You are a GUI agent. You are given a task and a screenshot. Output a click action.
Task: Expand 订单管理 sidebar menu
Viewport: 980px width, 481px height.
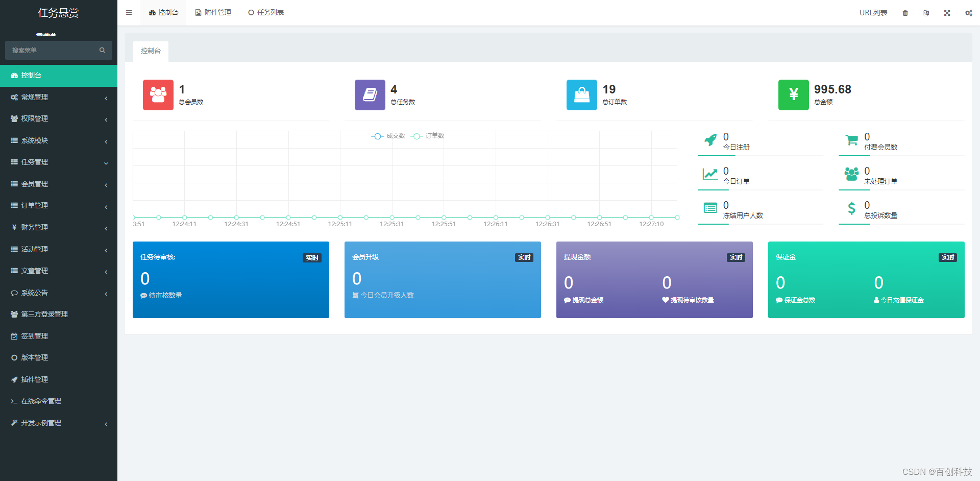(x=59, y=206)
